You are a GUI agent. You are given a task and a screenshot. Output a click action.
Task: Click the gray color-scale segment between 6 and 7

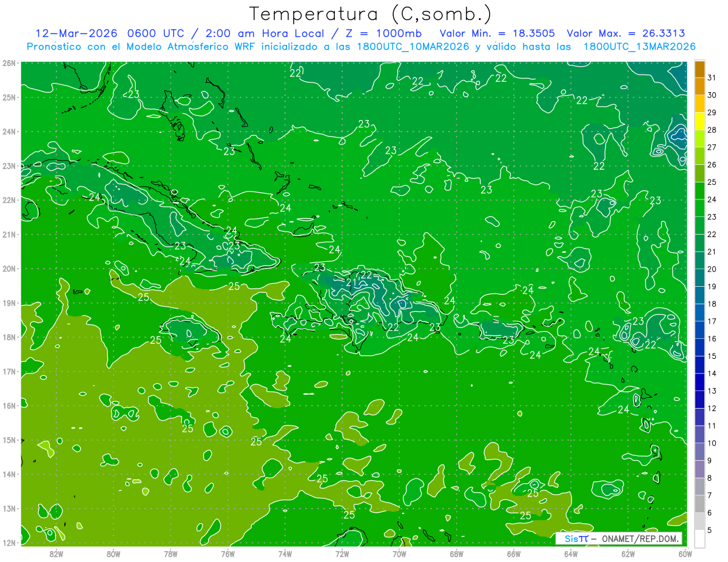(699, 504)
